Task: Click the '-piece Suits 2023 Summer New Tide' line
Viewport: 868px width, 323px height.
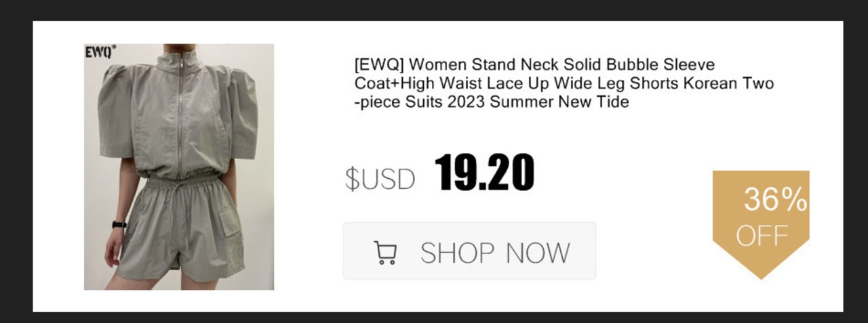Action: pyautogui.click(x=492, y=102)
